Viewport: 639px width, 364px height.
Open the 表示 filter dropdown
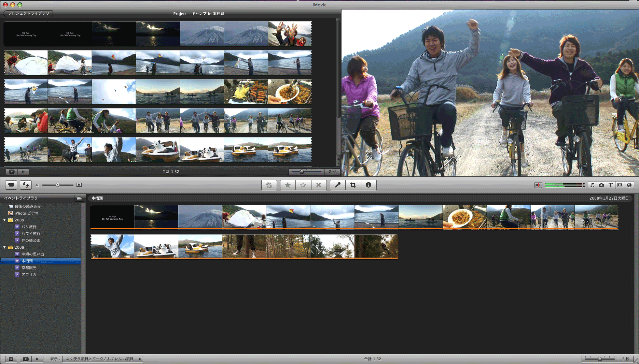(102, 359)
